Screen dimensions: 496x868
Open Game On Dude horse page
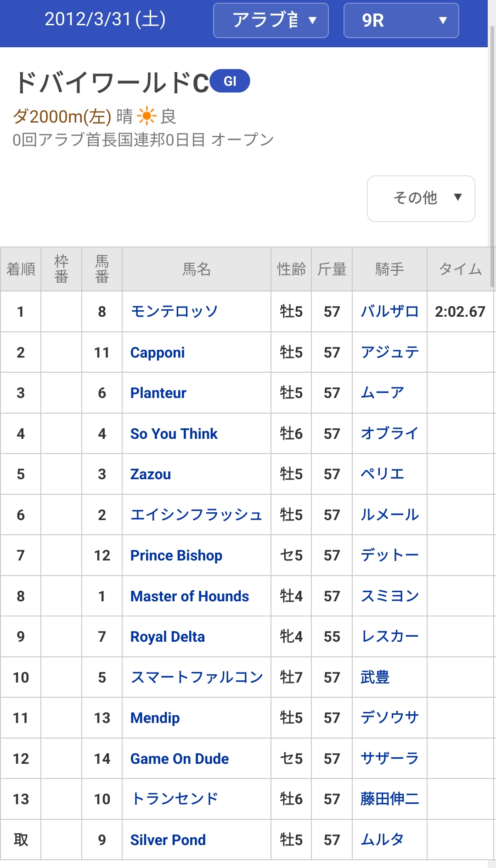click(x=179, y=759)
